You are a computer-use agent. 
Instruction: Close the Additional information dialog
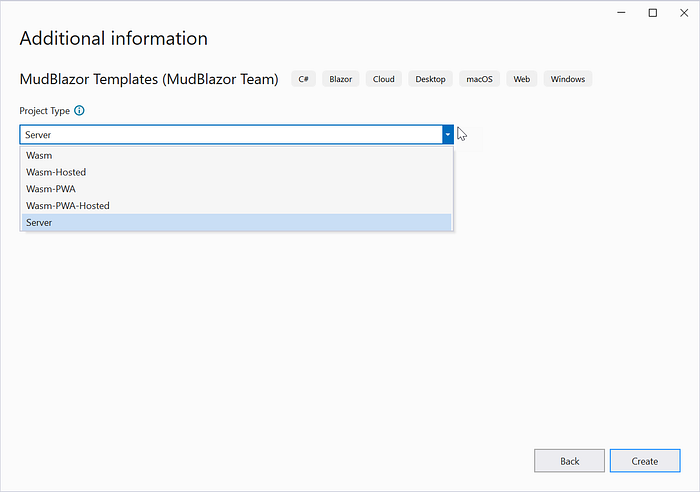684,13
